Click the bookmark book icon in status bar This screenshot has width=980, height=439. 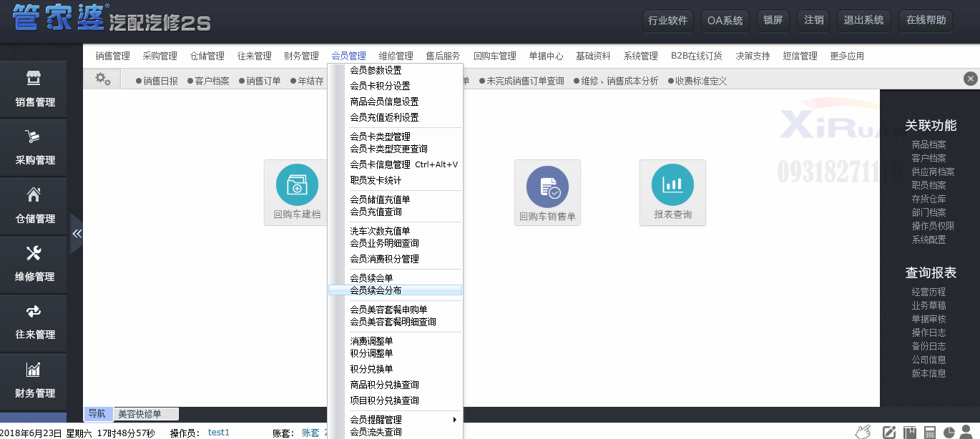click(x=910, y=433)
